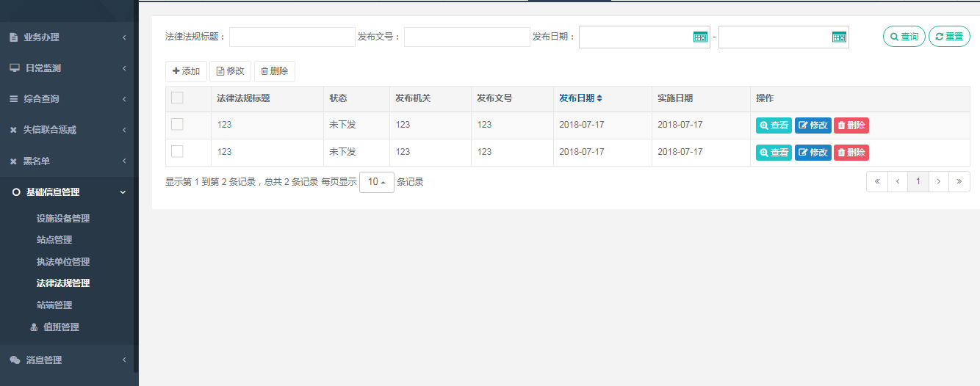Go to first page with double-left arrow
980x386 pixels.
[877, 181]
